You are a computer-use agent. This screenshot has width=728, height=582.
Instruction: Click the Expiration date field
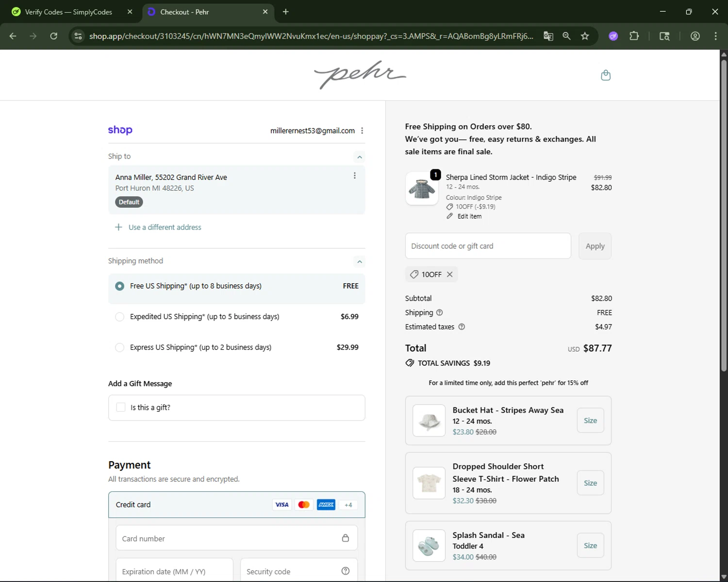tap(174, 571)
